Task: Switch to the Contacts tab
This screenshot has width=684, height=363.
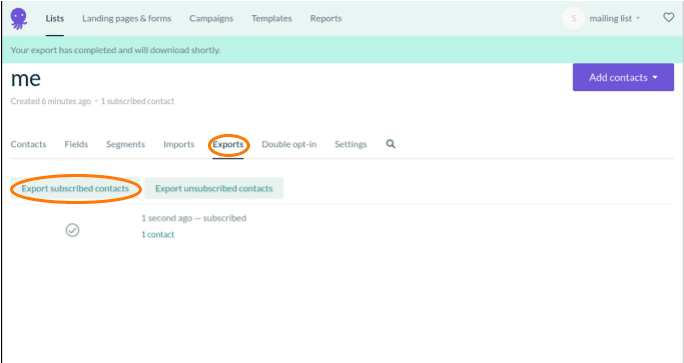Action: click(28, 144)
